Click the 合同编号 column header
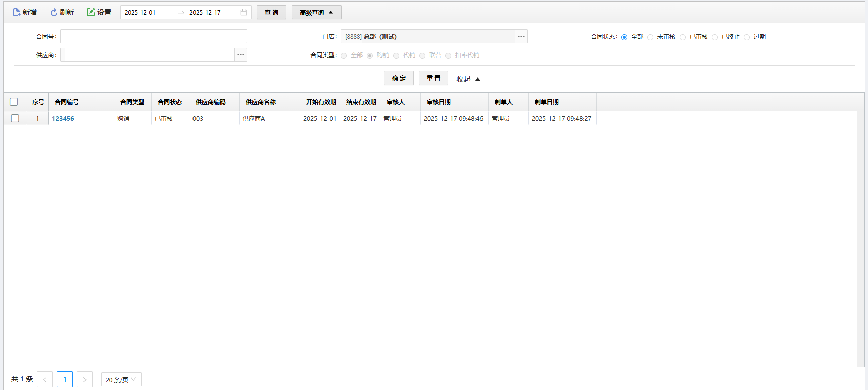Image resolution: width=868 pixels, height=390 pixels. coord(67,102)
